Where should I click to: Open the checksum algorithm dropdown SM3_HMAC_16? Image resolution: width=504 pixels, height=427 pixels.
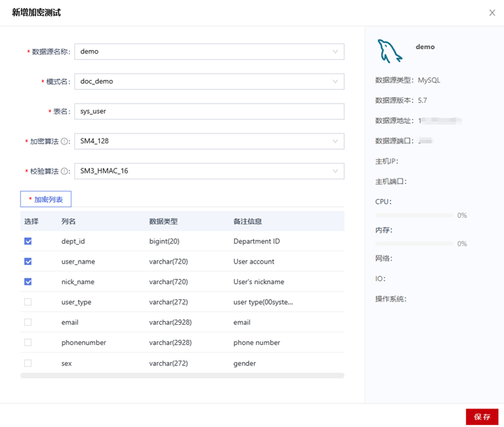click(x=209, y=171)
